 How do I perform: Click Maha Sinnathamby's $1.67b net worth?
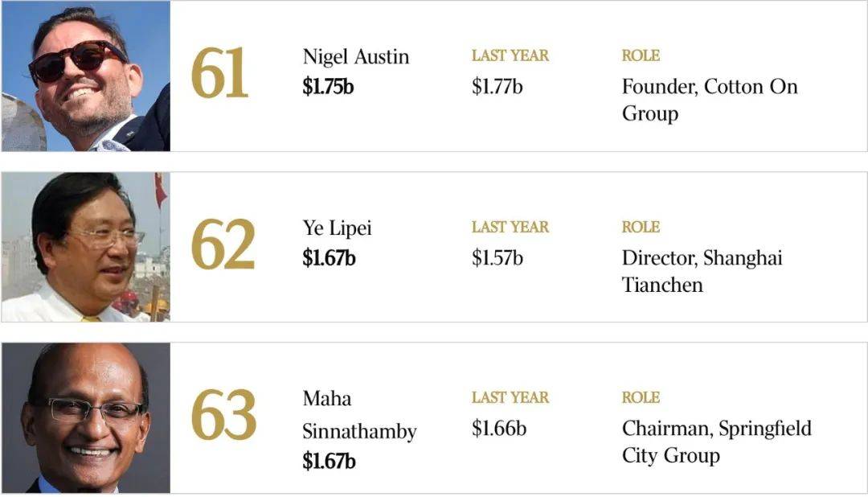click(329, 462)
